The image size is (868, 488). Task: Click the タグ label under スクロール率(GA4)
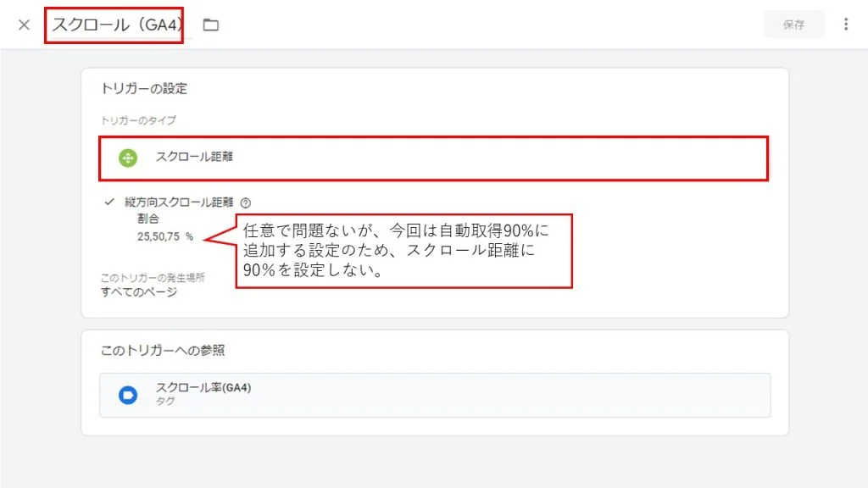165,401
